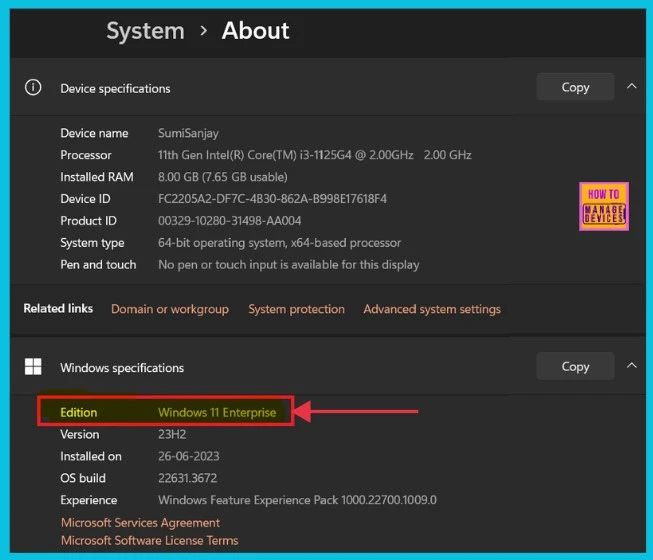This screenshot has width=653, height=560.
Task: Select the Product ID 00329-10280-31498-AA004
Action: 229,221
